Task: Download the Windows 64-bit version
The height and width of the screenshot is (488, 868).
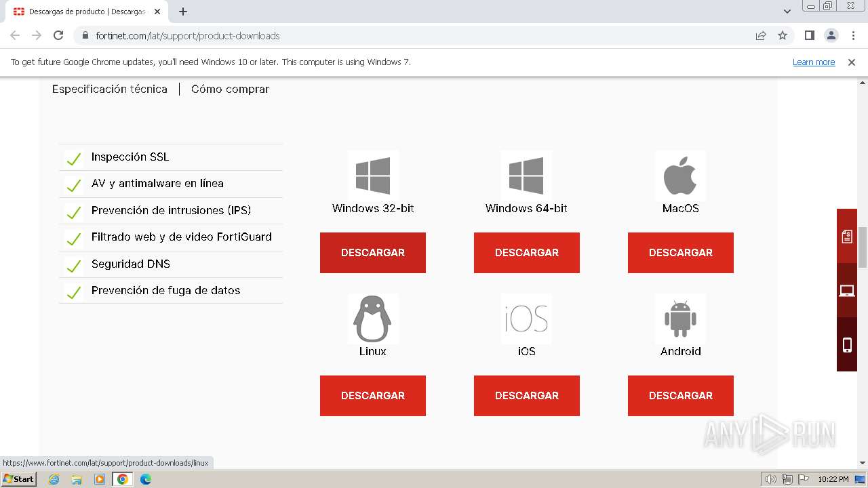Action: point(527,253)
